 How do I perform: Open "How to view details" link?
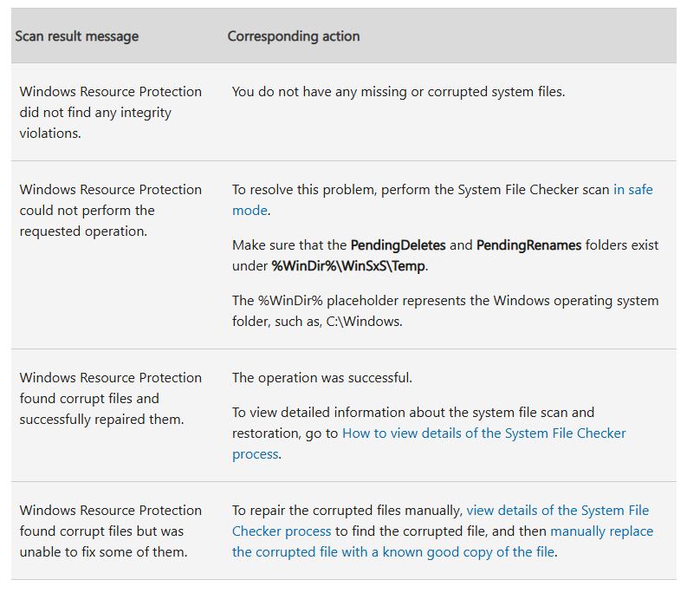pos(483,433)
